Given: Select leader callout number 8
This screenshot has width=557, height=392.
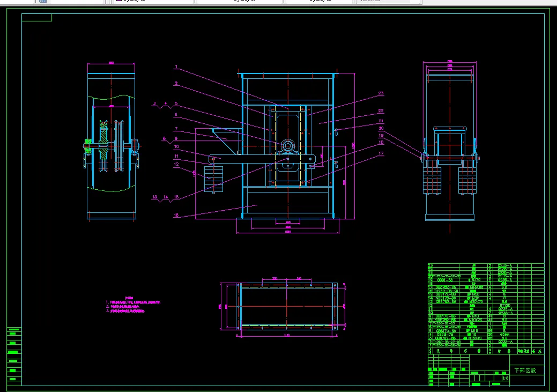Looking at the screenshot, I should (x=164, y=138).
